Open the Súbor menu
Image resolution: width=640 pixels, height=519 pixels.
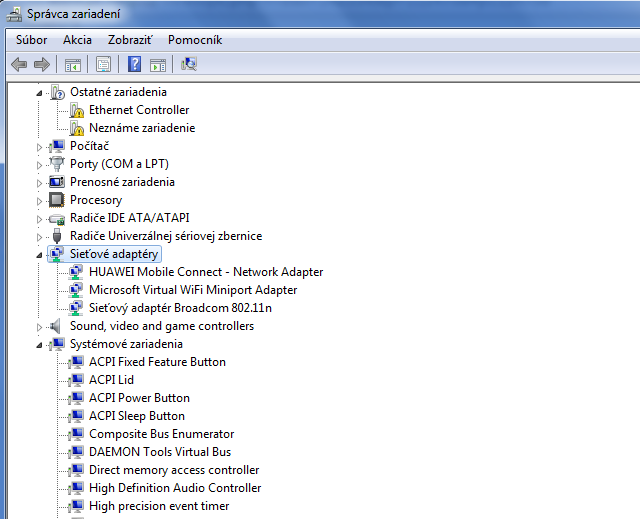coord(32,40)
